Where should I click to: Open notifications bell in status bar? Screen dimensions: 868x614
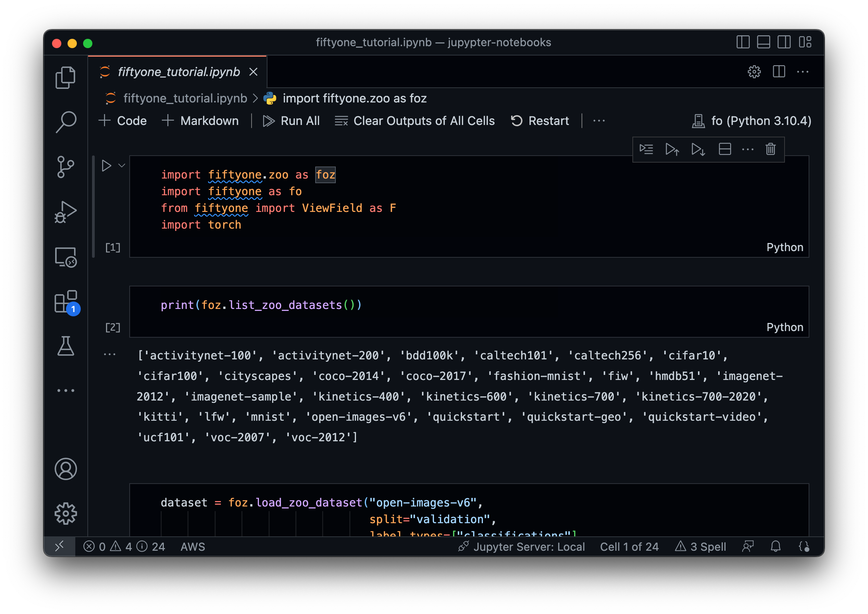[x=776, y=546]
